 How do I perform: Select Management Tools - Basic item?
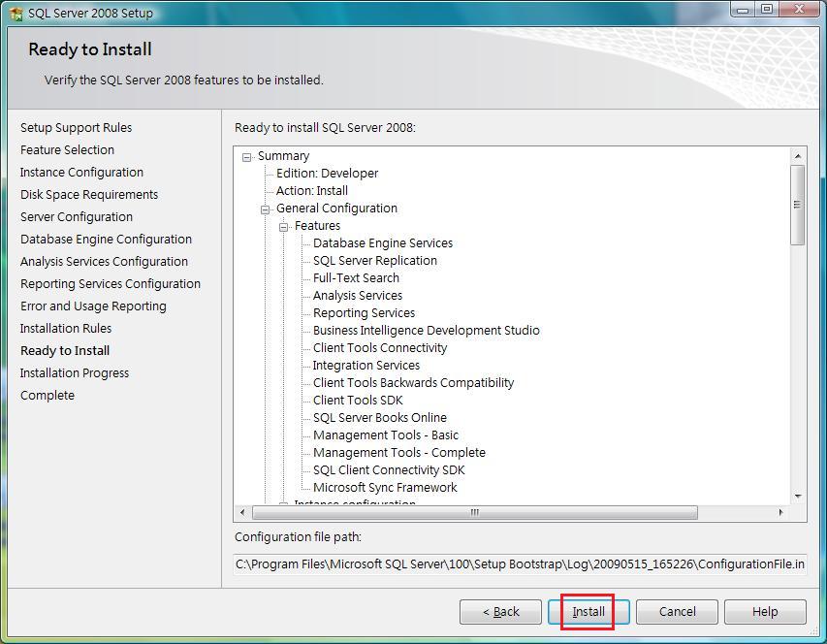click(386, 435)
